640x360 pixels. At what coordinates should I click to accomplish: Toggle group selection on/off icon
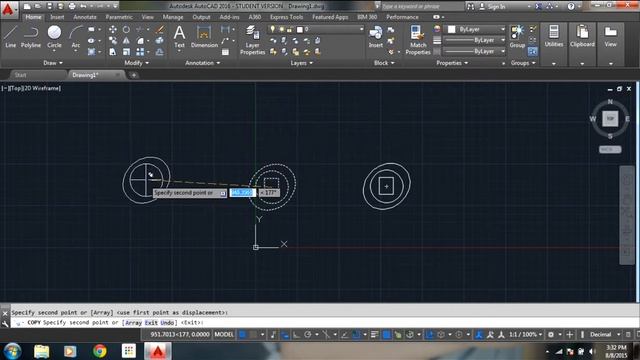click(532, 52)
